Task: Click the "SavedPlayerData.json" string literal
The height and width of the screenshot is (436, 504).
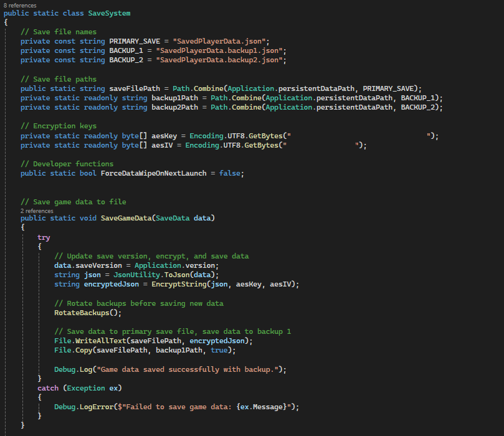Action: coord(219,41)
